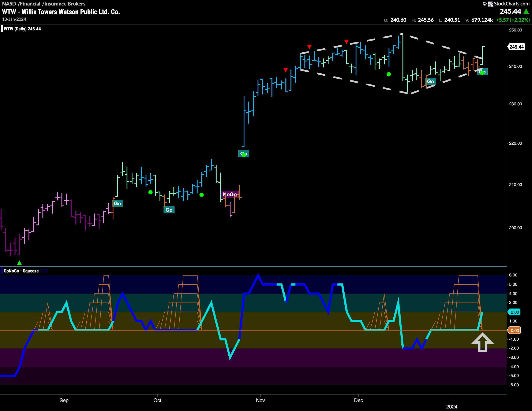Click the Nov label on the time axis
The height and width of the screenshot is (411, 532).
pos(260,400)
